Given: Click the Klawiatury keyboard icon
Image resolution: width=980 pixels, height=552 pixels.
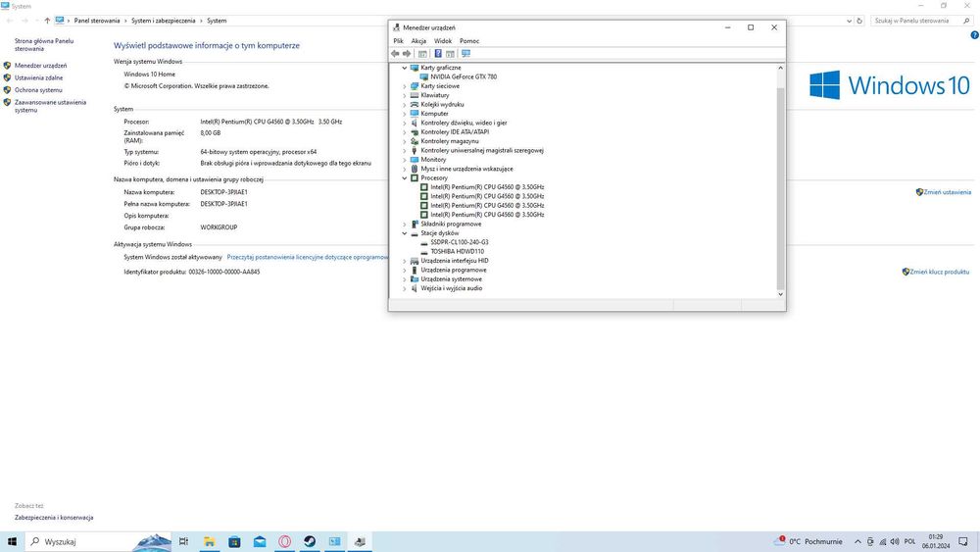Looking at the screenshot, I should [414, 96].
